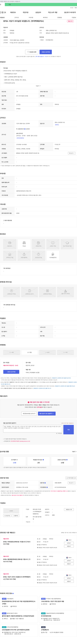Open the 출산휴가·육아휴직 menu
Viewport: 77px width, 644px height.
click(70, 12)
